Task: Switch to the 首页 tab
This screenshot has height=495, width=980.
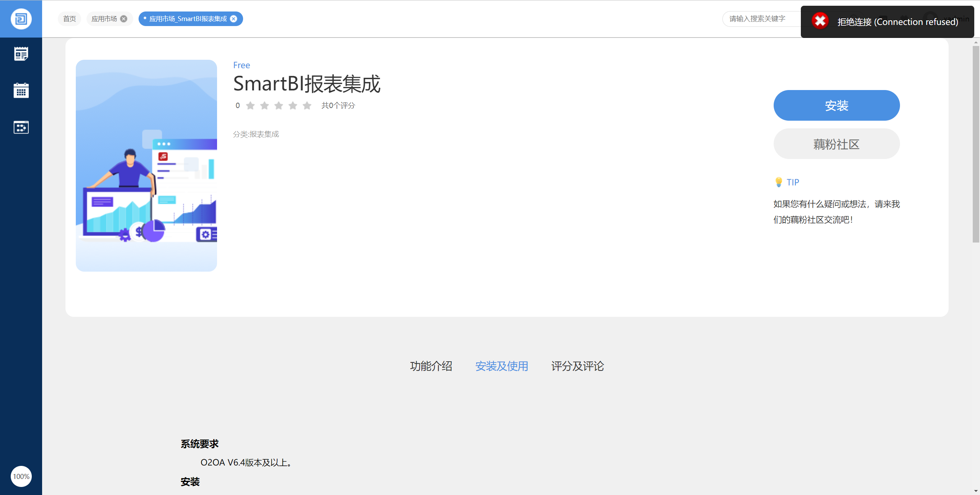Action: click(x=69, y=19)
